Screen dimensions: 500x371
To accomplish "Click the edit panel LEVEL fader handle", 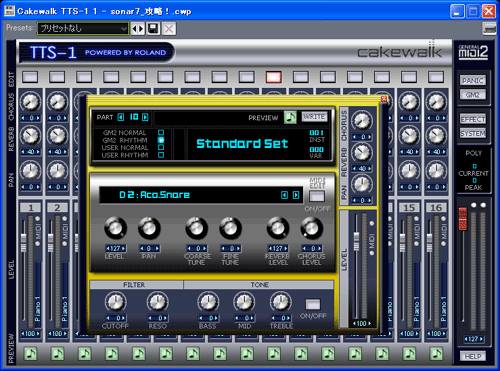I will [356, 241].
